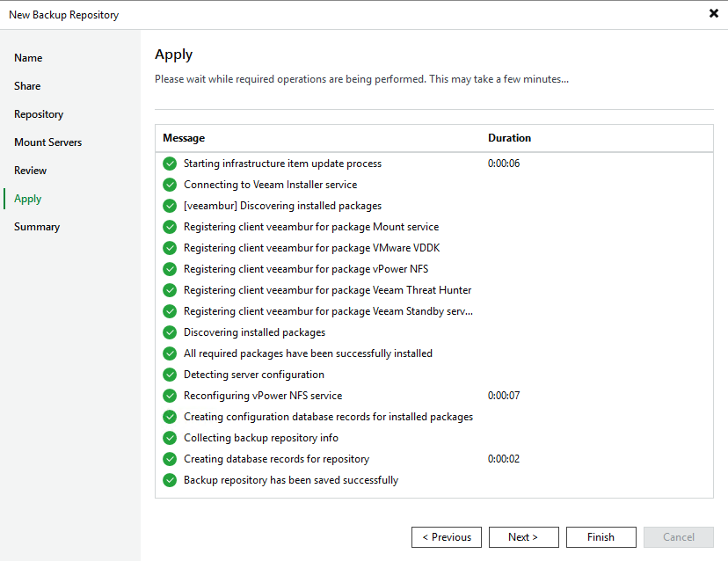This screenshot has height=561, width=728.
Task: Click check icon next to Mount service registration
Action: 170,227
